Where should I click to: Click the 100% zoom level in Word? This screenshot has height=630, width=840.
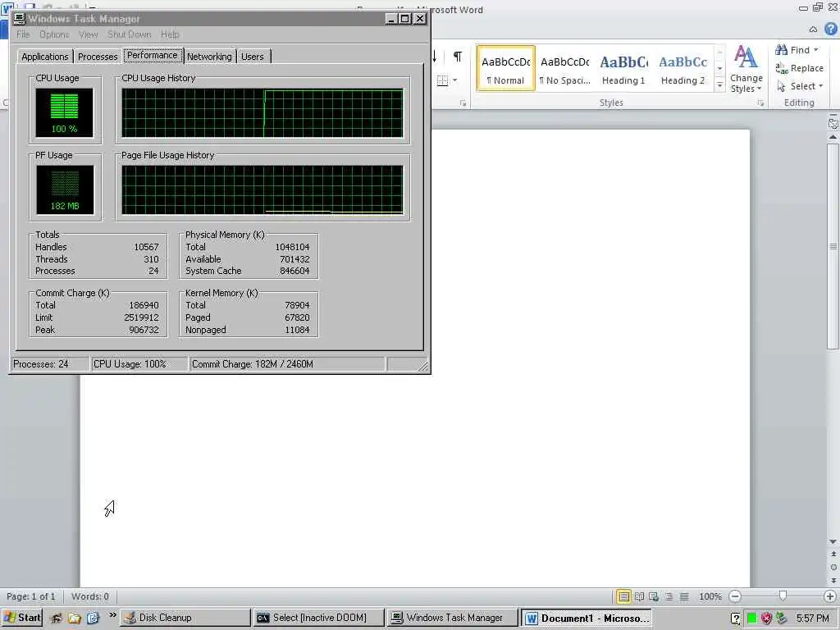[710, 596]
